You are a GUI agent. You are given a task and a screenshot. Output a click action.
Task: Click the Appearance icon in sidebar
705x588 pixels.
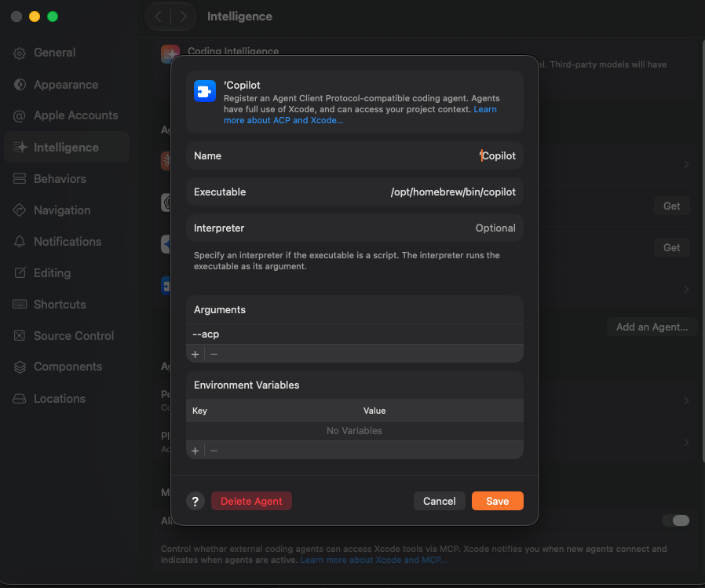20,85
